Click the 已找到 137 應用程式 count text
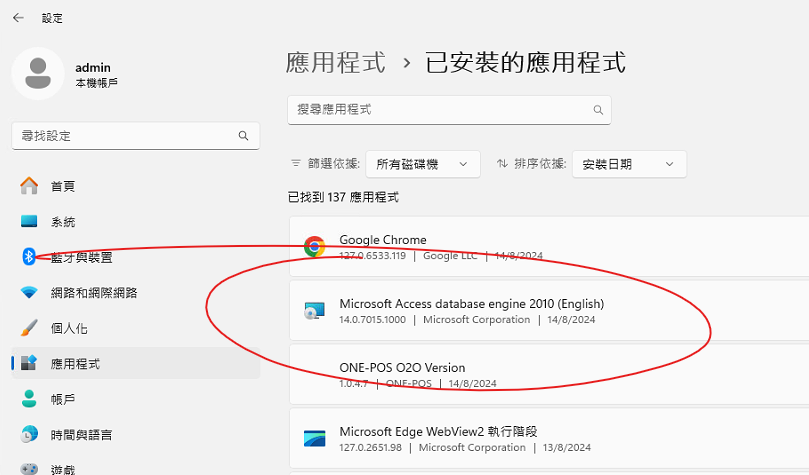 (343, 197)
